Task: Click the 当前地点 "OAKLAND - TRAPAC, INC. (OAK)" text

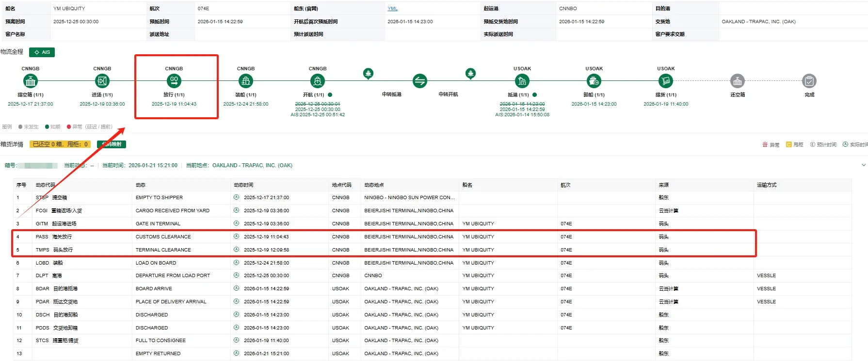Action: tap(252, 165)
